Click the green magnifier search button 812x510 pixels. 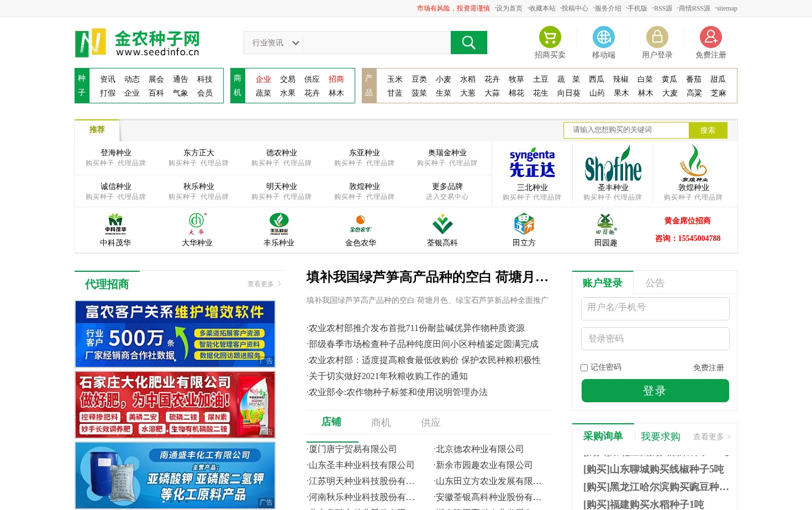click(x=469, y=43)
